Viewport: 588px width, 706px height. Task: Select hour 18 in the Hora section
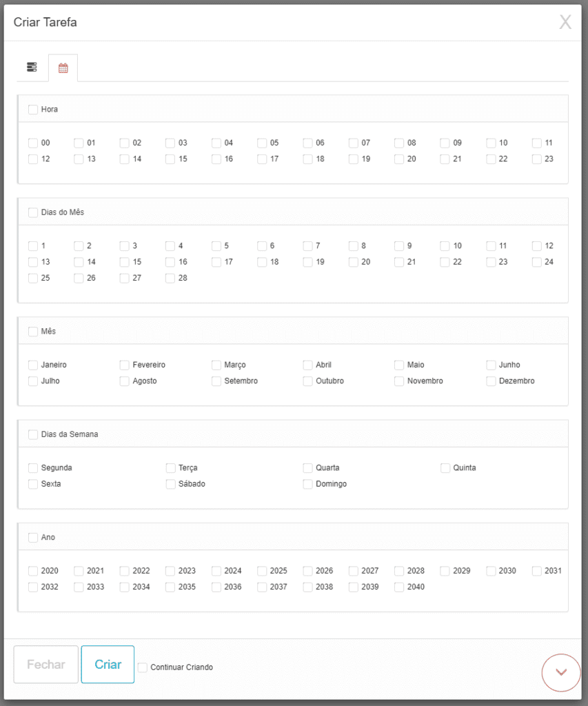coord(307,159)
